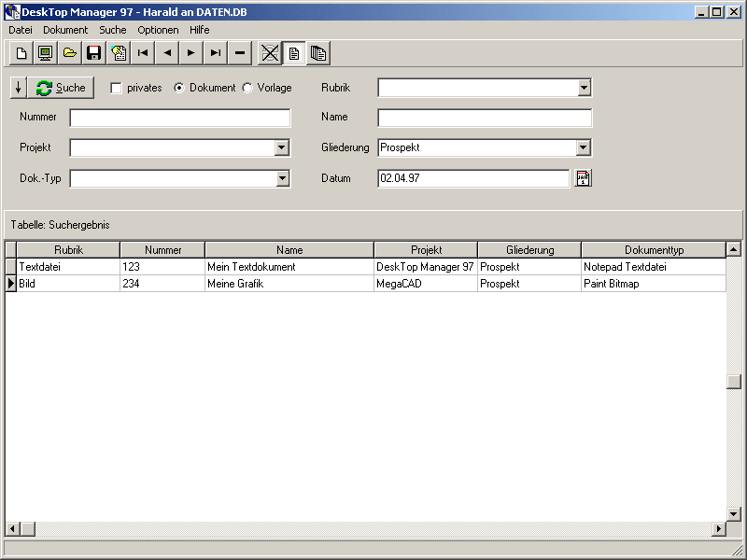Expand the Gliederung dropdown showing Prospekt
The height and width of the screenshot is (560, 747).
584,147
